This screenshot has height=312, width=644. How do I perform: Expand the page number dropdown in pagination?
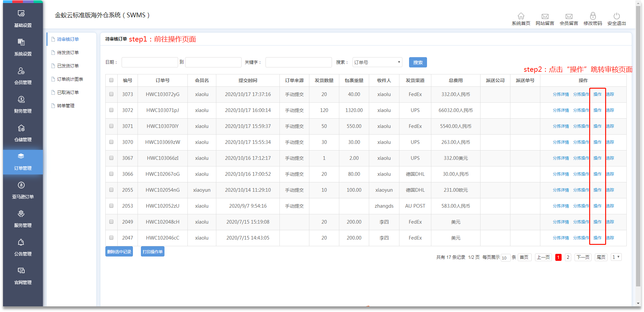(x=616, y=257)
